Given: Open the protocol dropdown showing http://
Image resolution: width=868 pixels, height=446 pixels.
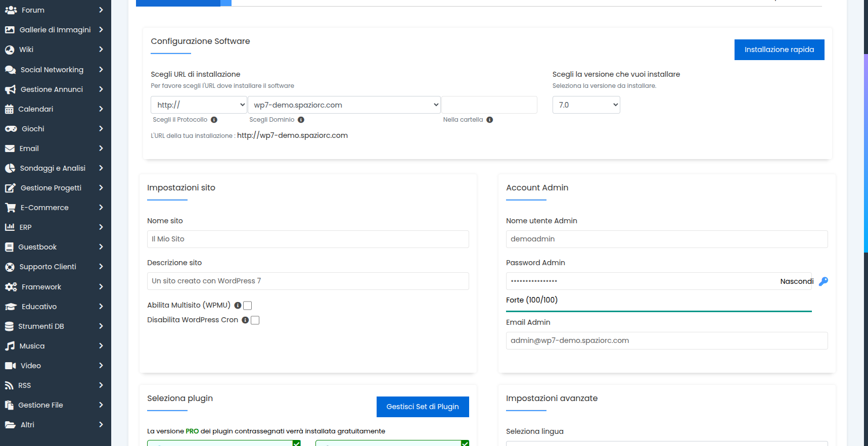Looking at the screenshot, I should coord(199,105).
